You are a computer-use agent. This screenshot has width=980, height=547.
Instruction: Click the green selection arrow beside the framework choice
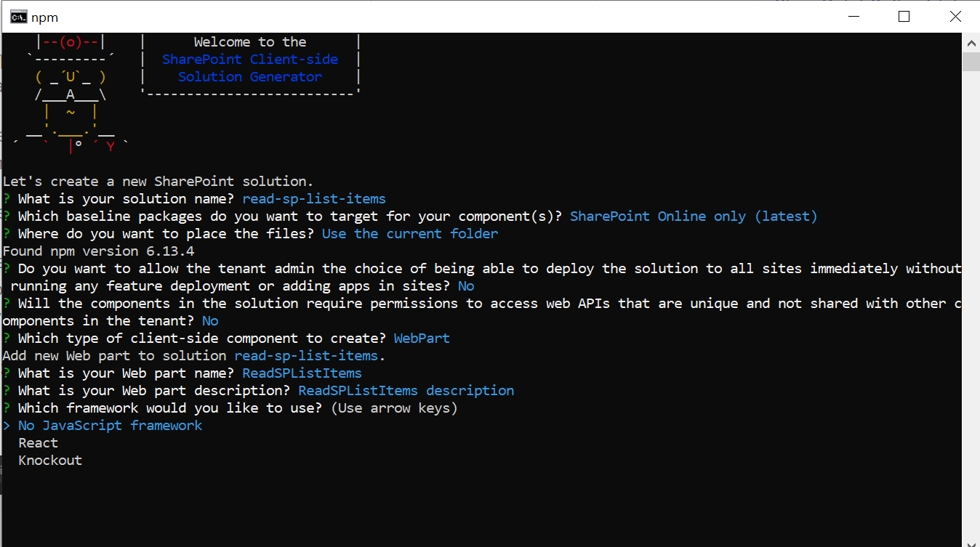click(x=7, y=425)
